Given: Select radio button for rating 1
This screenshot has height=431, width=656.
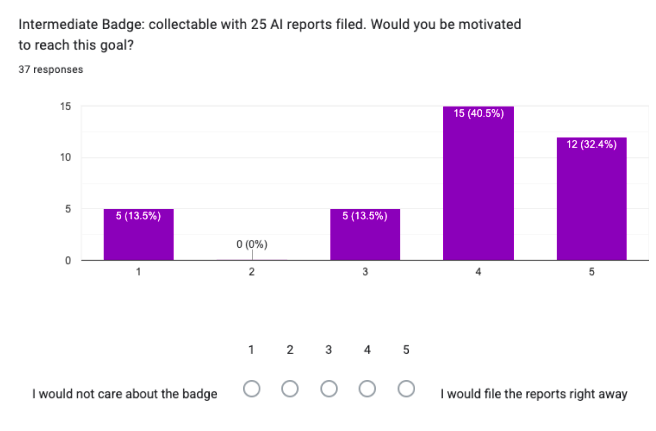Looking at the screenshot, I should click(x=251, y=388).
